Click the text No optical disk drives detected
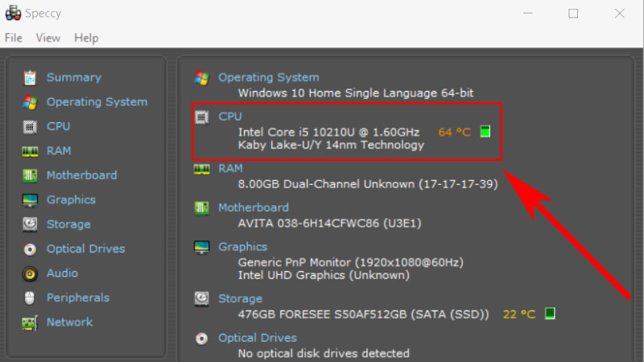The image size is (644, 362). (x=324, y=353)
